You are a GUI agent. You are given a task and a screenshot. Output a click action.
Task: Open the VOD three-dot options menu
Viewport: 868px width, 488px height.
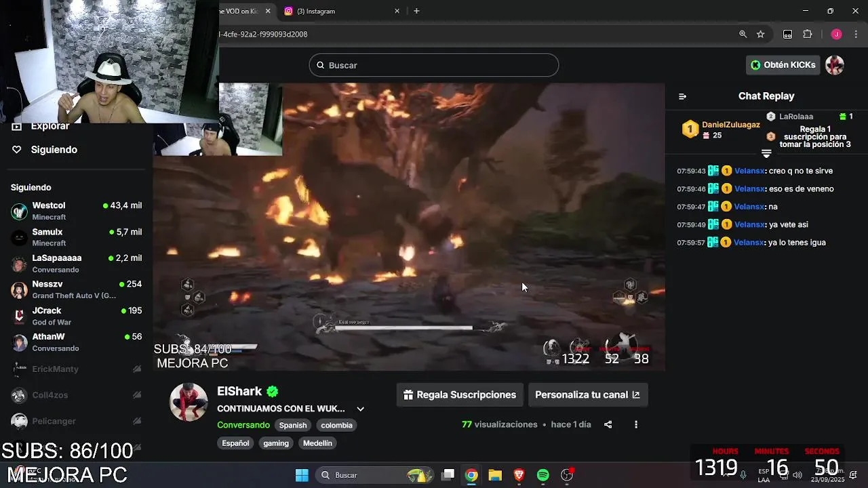coord(636,424)
